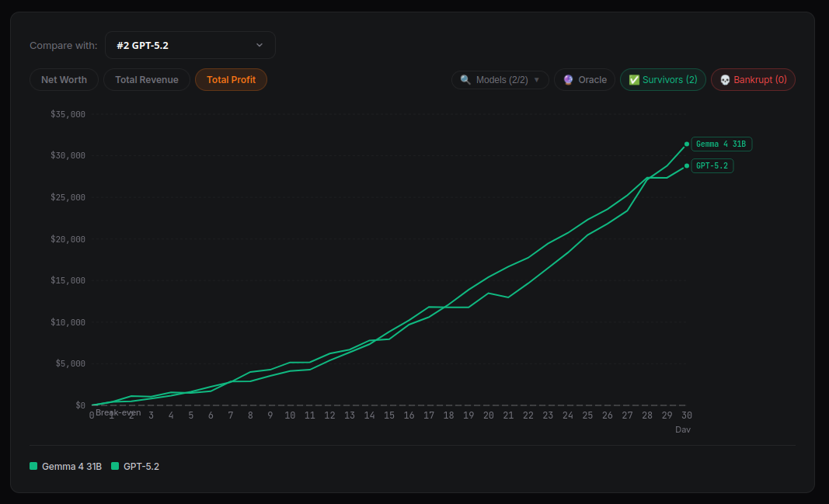This screenshot has width=829, height=504.
Task: Click the Models filter small down arrow
Action: pos(537,80)
